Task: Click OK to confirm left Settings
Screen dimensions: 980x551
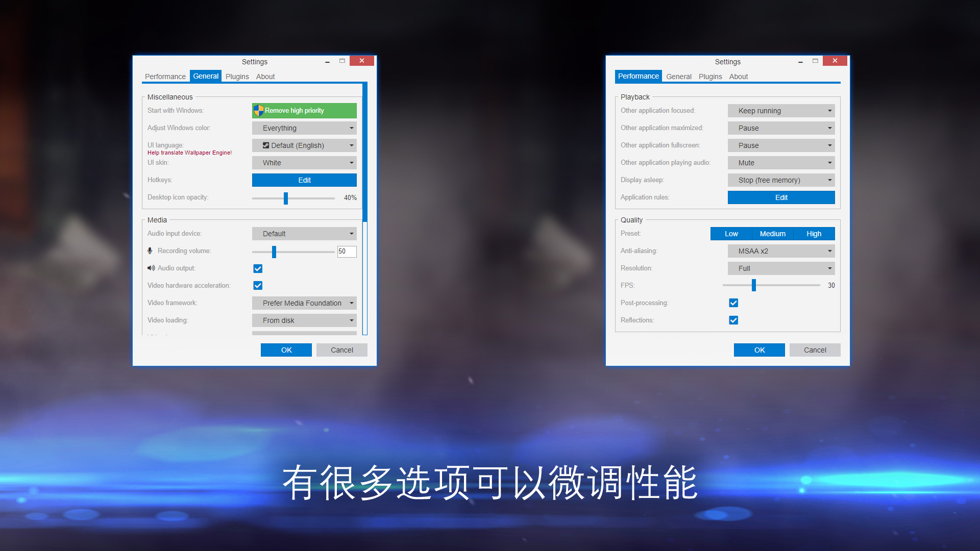Action: (285, 349)
